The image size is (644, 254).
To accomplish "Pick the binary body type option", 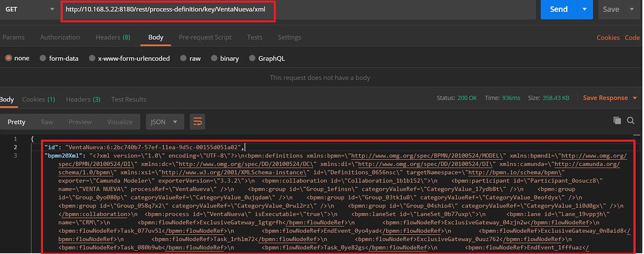I will [213, 58].
